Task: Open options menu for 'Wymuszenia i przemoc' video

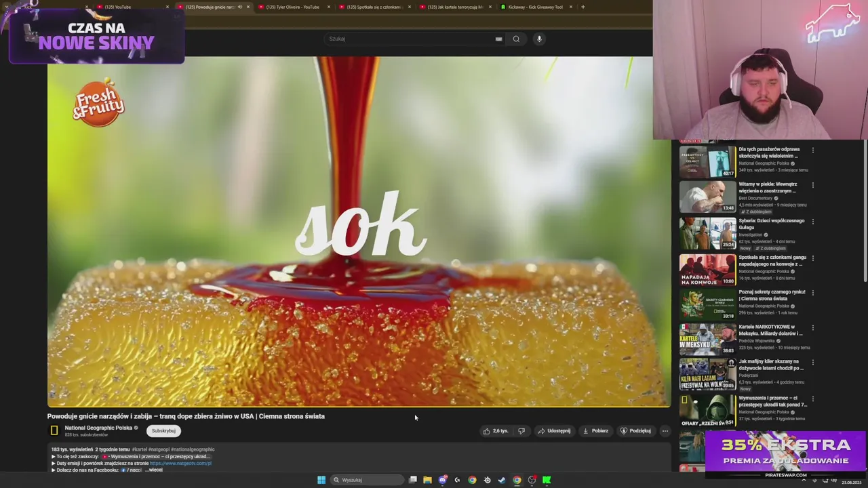Action: [812, 399]
